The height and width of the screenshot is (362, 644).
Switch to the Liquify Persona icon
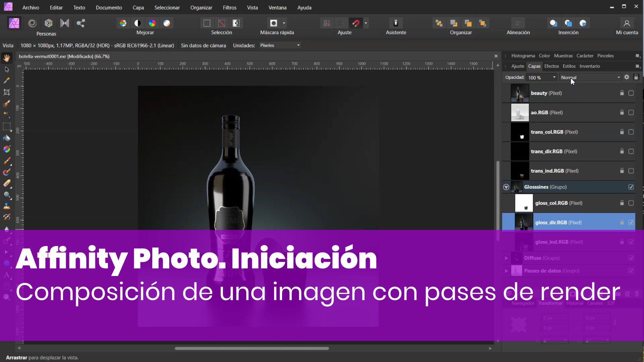coord(33,23)
